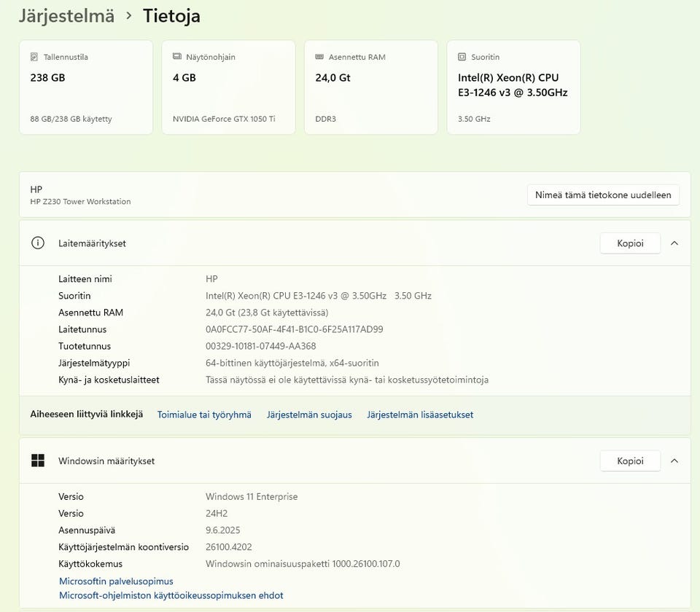Select Tuotetunnus value 00329-10181-07449-AA368
This screenshot has width=700, height=612.
click(261, 346)
